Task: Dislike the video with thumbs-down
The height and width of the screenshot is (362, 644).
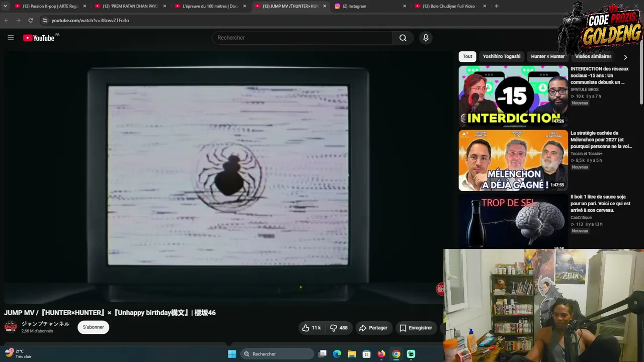Action: pos(339,328)
